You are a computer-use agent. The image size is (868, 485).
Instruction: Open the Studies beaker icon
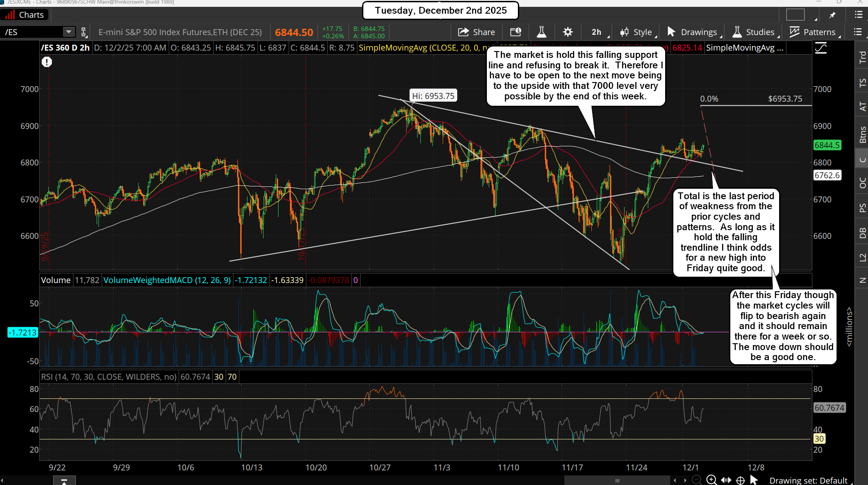(x=737, y=32)
